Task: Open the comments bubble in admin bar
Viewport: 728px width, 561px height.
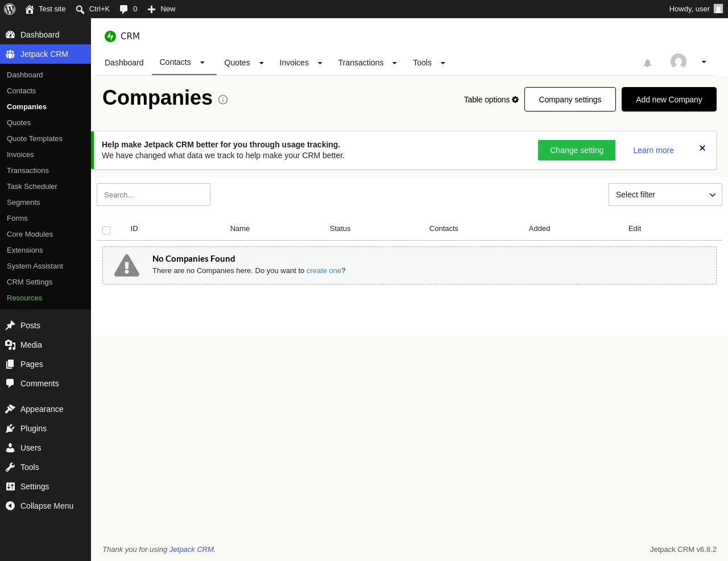Action: 124,9
